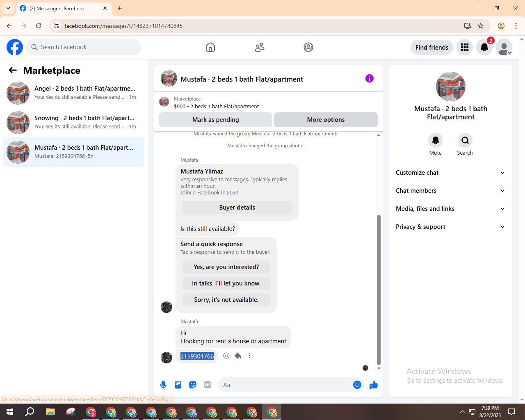Open Chrome profile icon
The width and height of the screenshot is (525, 420).
point(501,26)
